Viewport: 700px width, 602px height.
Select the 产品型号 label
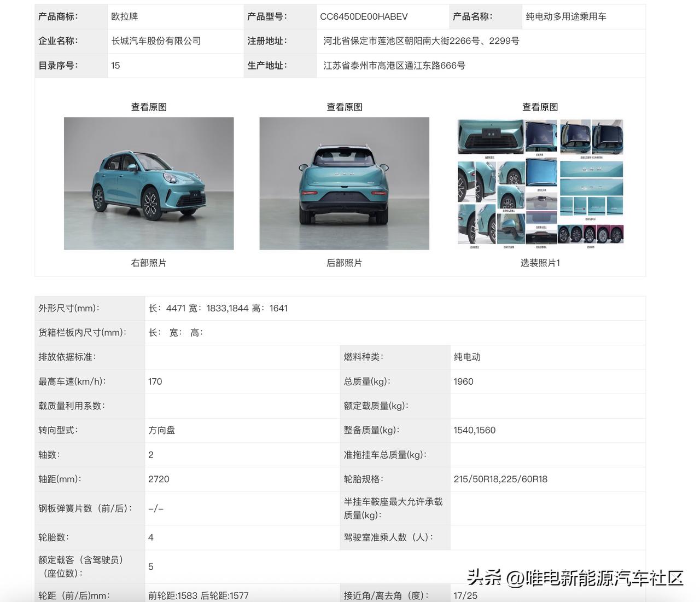pos(267,16)
